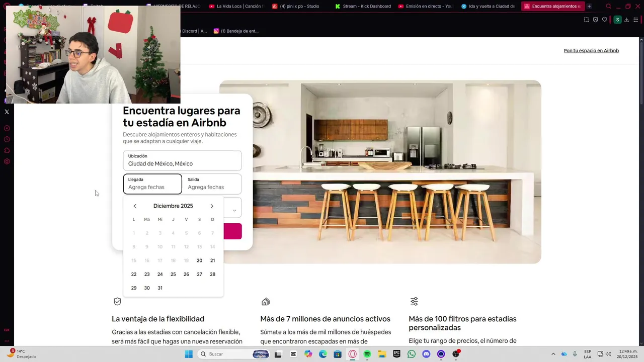Select December 21 in calendar
This screenshot has width=644, height=362.
[212, 260]
